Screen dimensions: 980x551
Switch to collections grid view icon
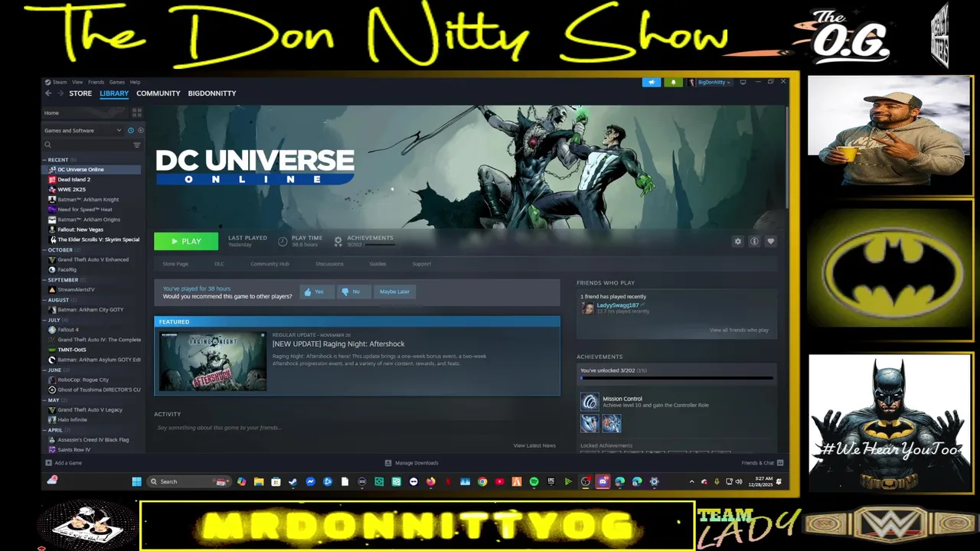[137, 112]
